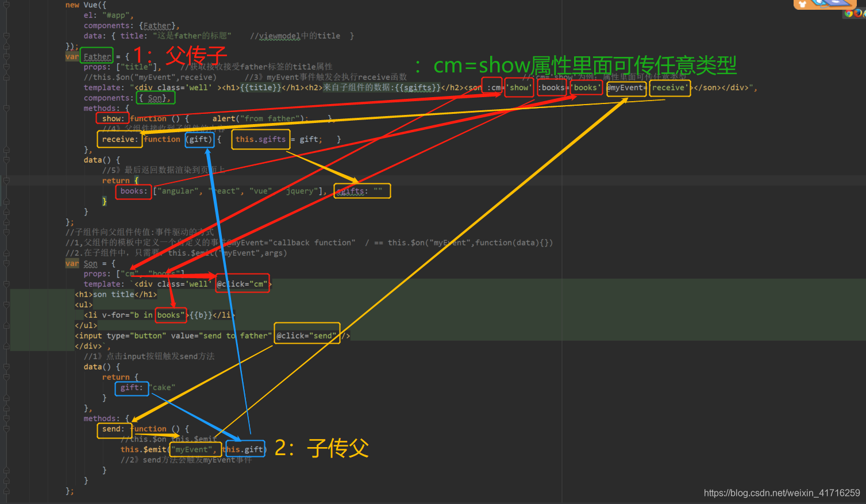Collapse Father's 'data() {' fold marker
This screenshot has height=504, width=866.
(6, 160)
